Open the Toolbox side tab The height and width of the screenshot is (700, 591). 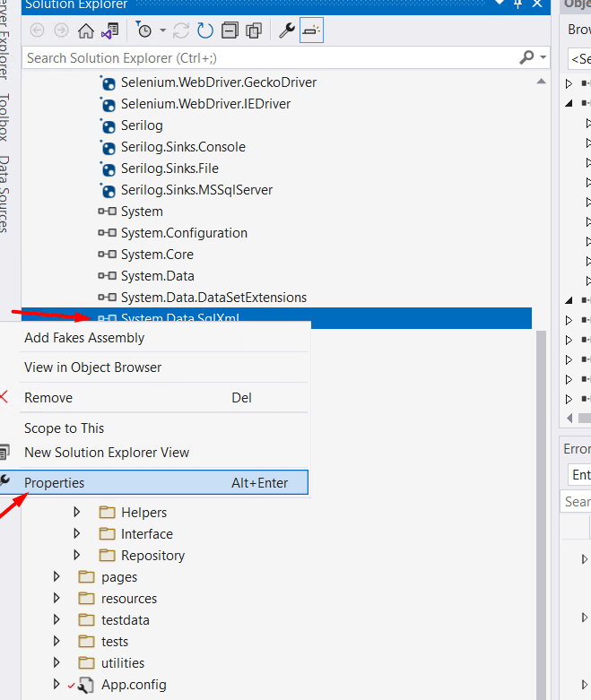point(4,117)
